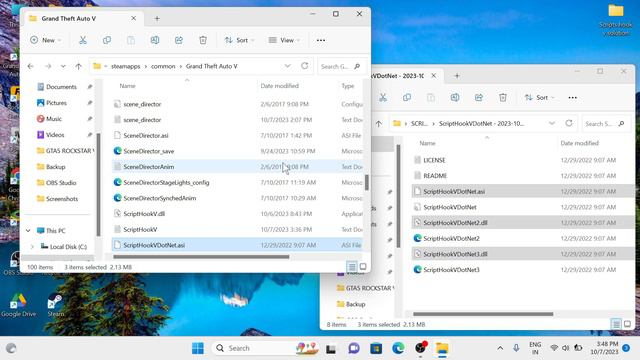Open See more menu in ScriptHookVDotNet window
The image size is (640, 360).
click(573, 98)
